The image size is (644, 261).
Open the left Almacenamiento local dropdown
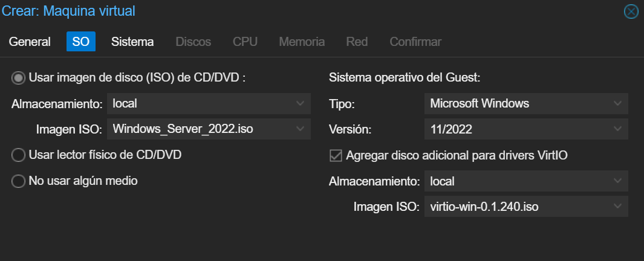[209, 103]
